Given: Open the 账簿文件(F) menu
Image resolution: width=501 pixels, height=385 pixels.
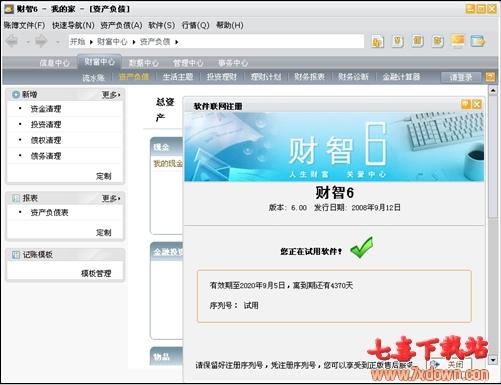Looking at the screenshot, I should pyautogui.click(x=24, y=25).
